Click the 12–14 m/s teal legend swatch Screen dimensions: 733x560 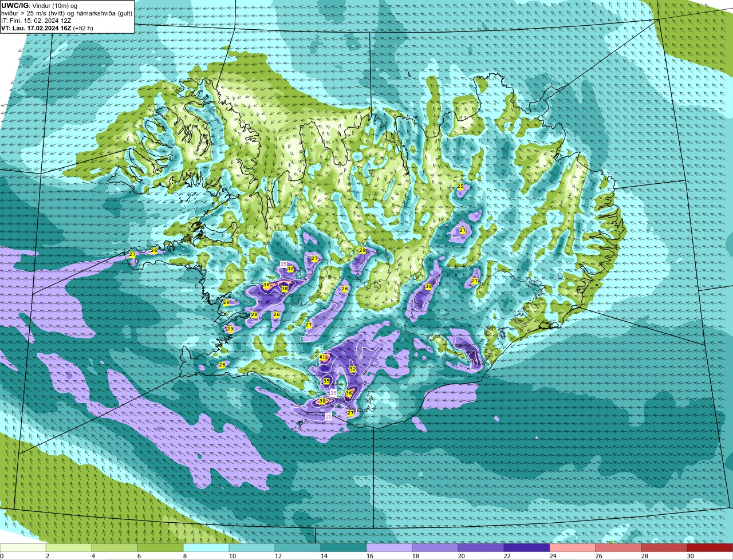298,547
